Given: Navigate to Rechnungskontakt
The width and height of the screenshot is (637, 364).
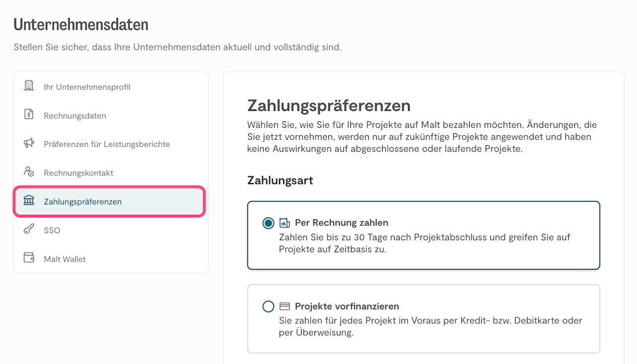Looking at the screenshot, I should click(79, 173).
